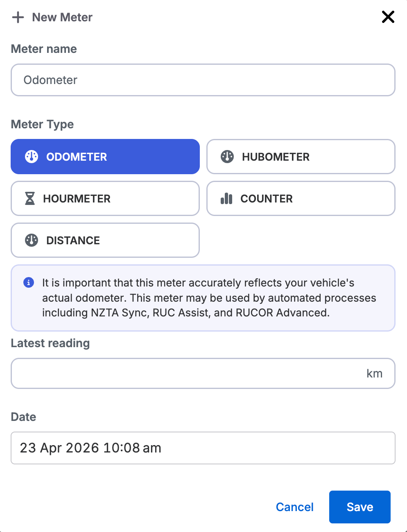This screenshot has height=532, width=407.
Task: Click the Odometer gauge icon
Action: (x=32, y=157)
